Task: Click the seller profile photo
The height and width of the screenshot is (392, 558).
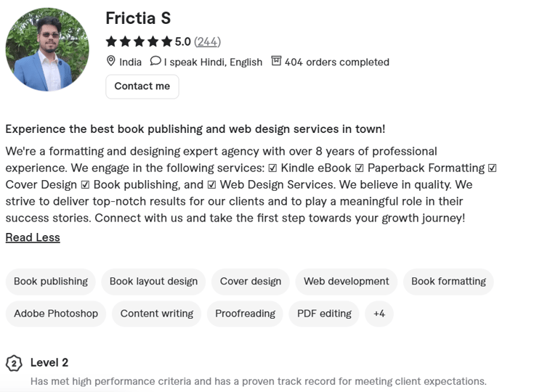Action: point(47,49)
